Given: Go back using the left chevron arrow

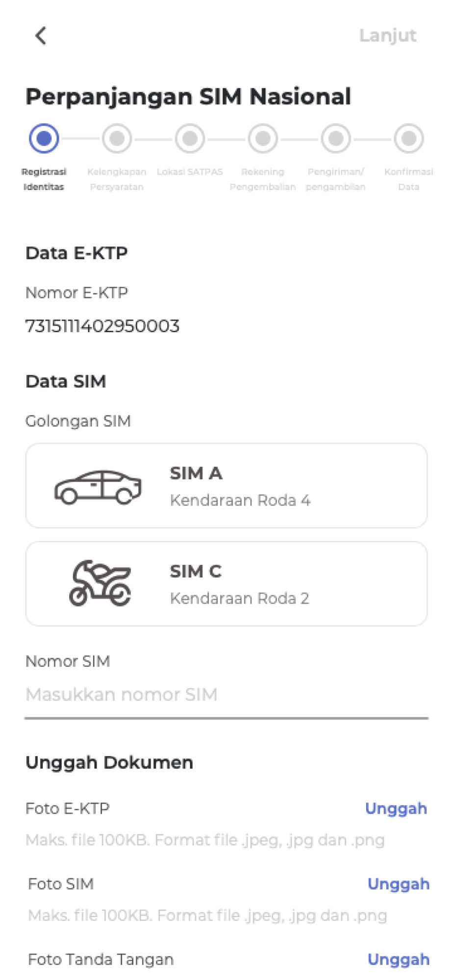Looking at the screenshot, I should point(41,36).
